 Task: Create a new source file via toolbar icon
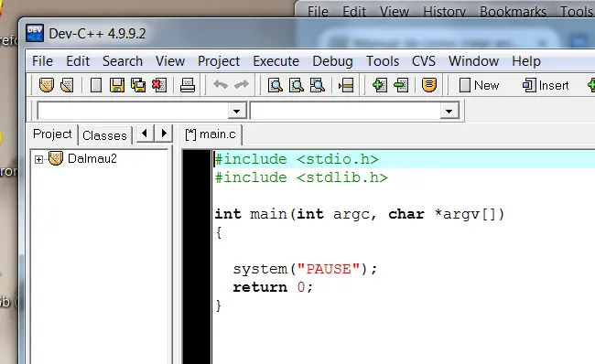click(x=96, y=85)
